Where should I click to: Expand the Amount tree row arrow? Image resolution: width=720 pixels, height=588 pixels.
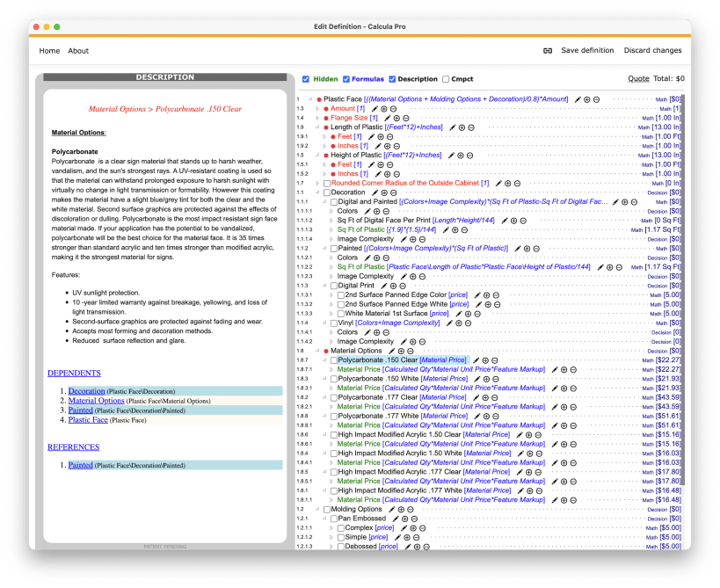point(317,109)
